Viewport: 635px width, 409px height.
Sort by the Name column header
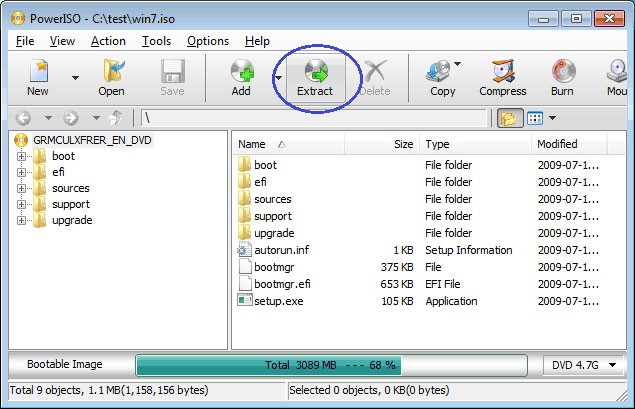(288, 144)
